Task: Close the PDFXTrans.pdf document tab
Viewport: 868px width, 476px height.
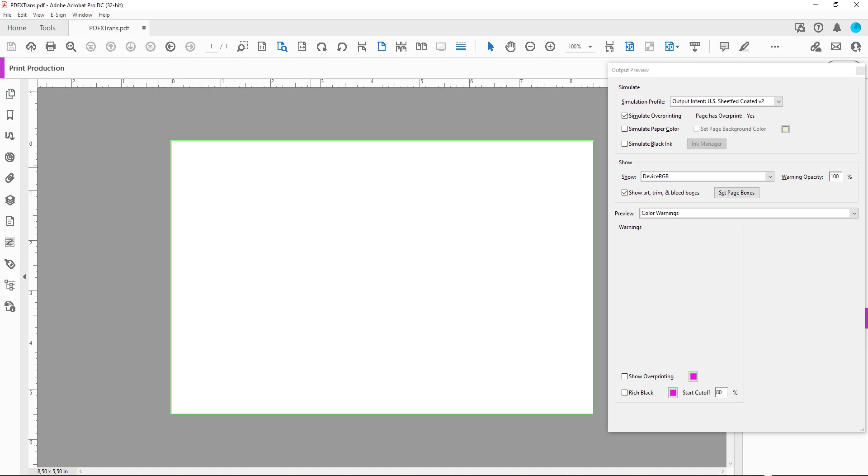Action: coord(144,28)
